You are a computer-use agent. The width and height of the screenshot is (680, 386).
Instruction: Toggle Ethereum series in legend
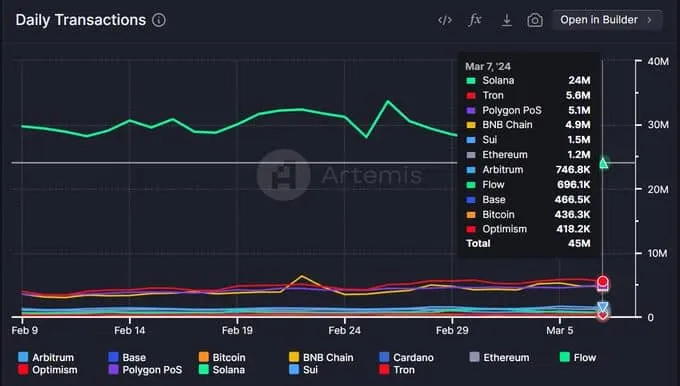(x=500, y=357)
